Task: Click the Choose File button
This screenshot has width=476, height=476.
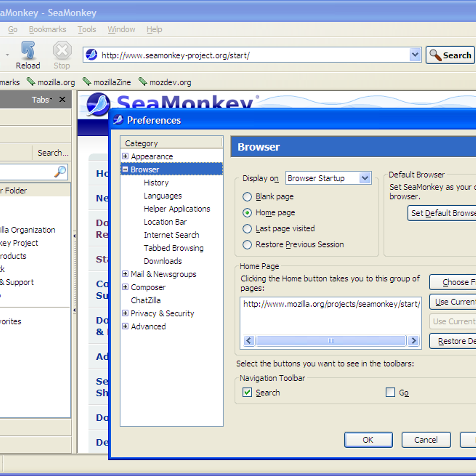Action: pyautogui.click(x=453, y=282)
